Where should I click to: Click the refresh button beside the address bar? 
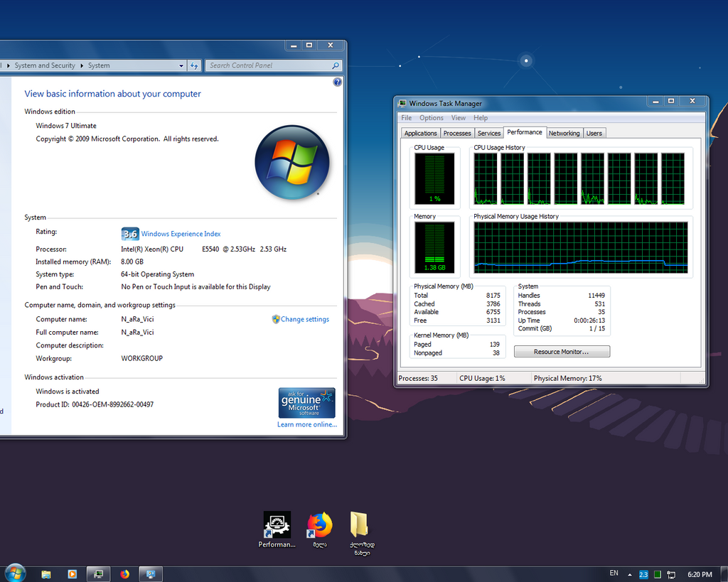click(194, 65)
